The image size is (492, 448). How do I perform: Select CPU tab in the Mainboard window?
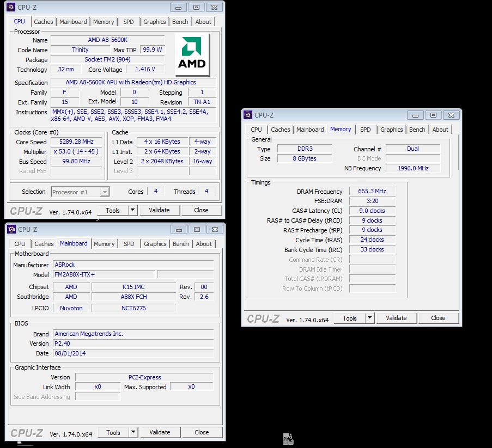click(20, 244)
